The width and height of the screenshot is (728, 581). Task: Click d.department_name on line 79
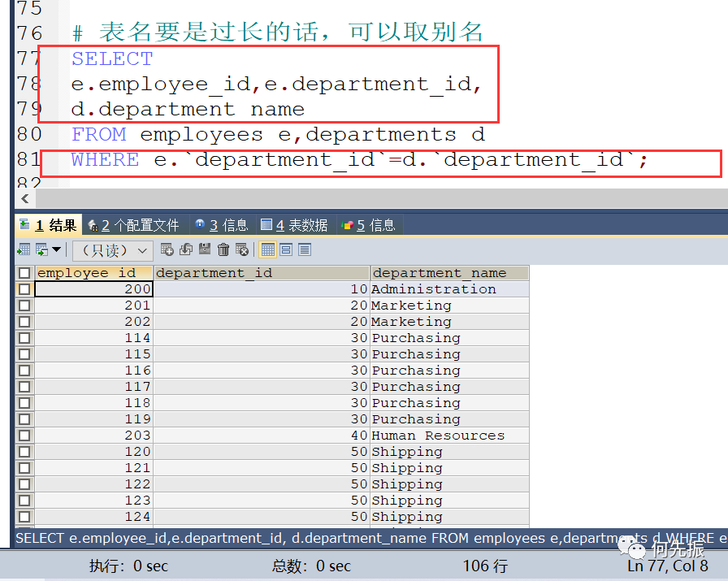click(188, 110)
